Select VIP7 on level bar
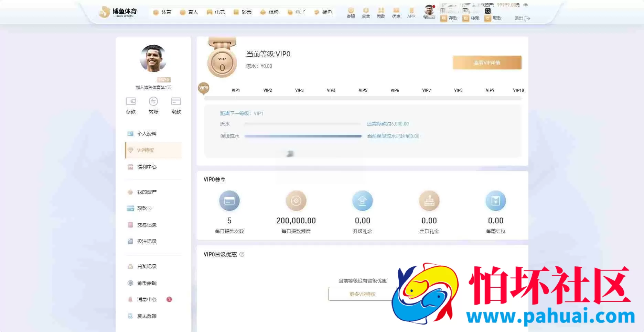Viewport: 644px width, 332px height. pyautogui.click(x=427, y=90)
